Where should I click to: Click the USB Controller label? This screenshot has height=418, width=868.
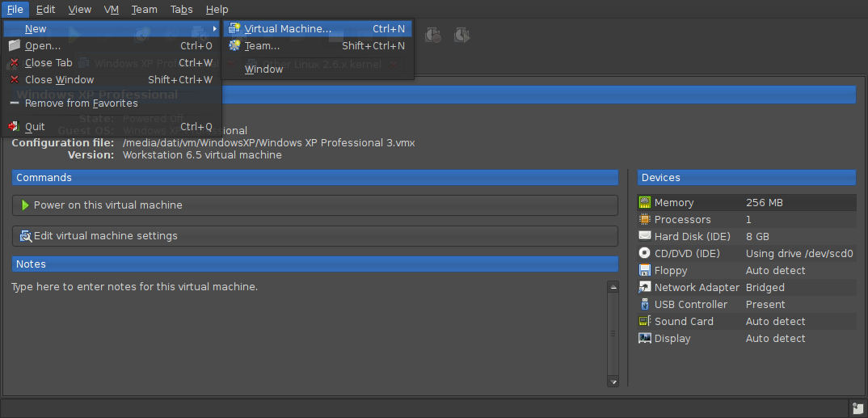click(691, 305)
